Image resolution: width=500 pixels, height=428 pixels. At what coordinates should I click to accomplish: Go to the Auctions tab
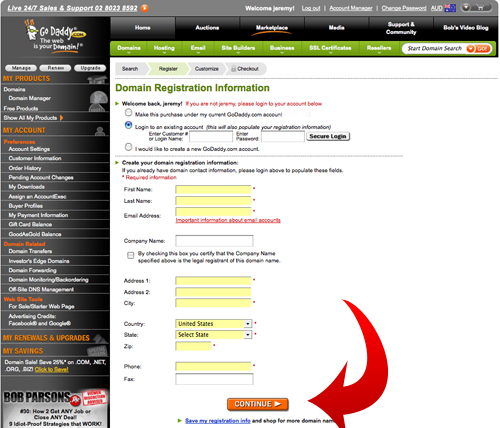coord(207,28)
